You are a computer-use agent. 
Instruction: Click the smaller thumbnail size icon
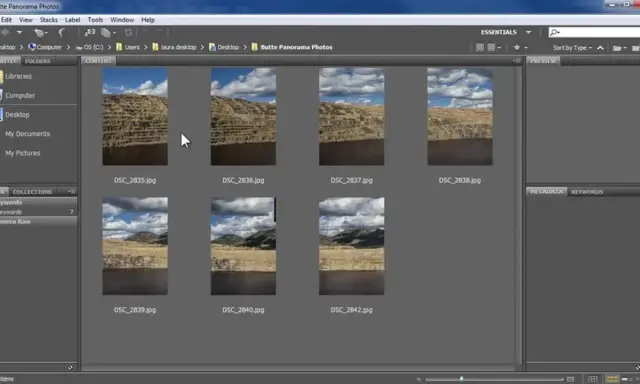point(418,380)
